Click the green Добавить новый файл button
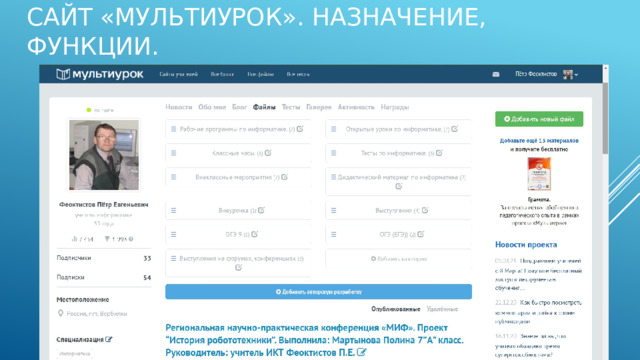The width and height of the screenshot is (640, 360). click(539, 119)
